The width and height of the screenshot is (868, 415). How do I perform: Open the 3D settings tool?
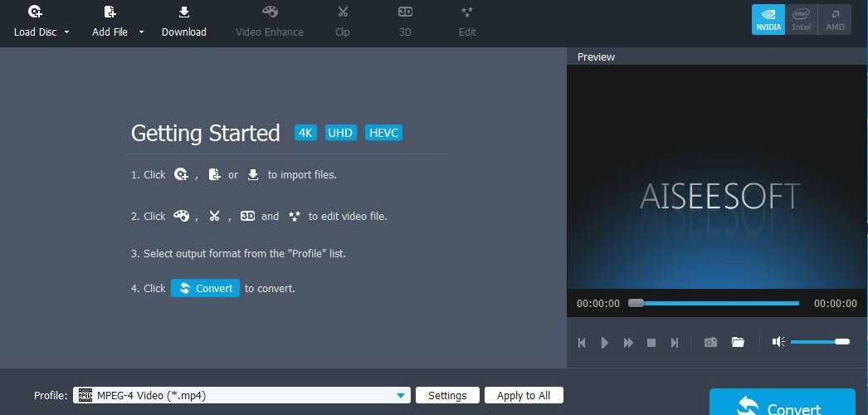(405, 22)
